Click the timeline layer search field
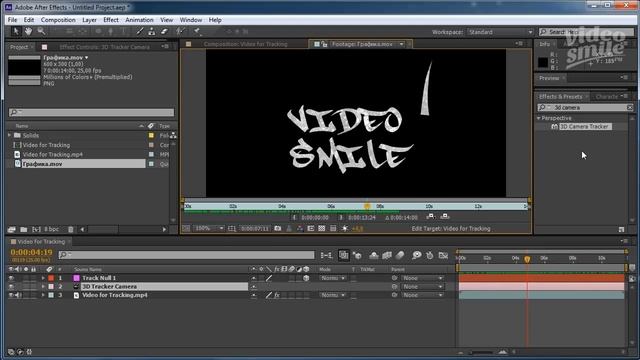Screen dimensions: 640x360 coord(187,255)
